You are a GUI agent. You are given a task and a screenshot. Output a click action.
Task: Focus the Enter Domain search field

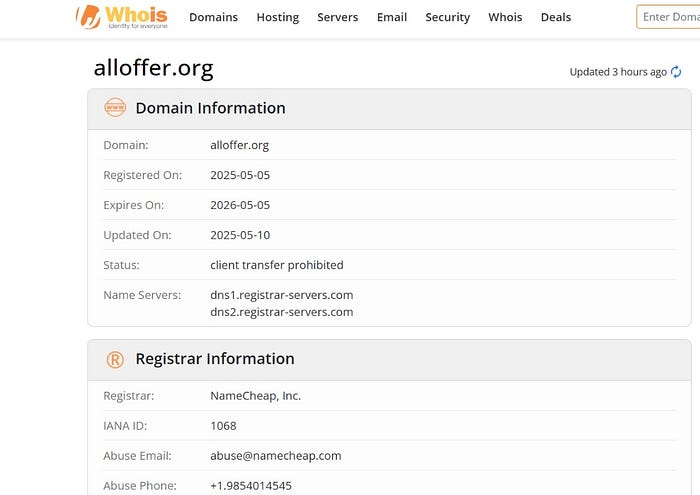[668, 17]
